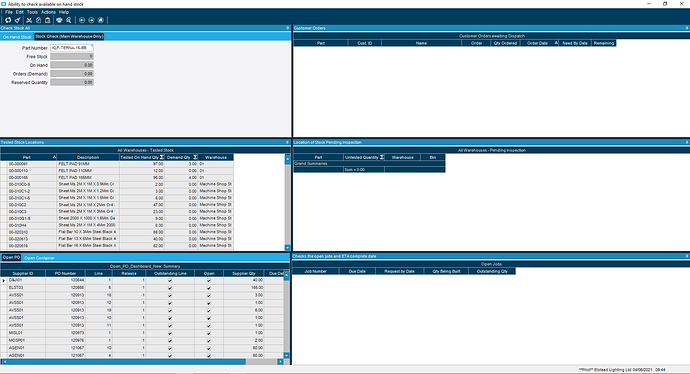Click the Paste clipboard icon
The width and height of the screenshot is (690, 374).
click(x=48, y=20)
